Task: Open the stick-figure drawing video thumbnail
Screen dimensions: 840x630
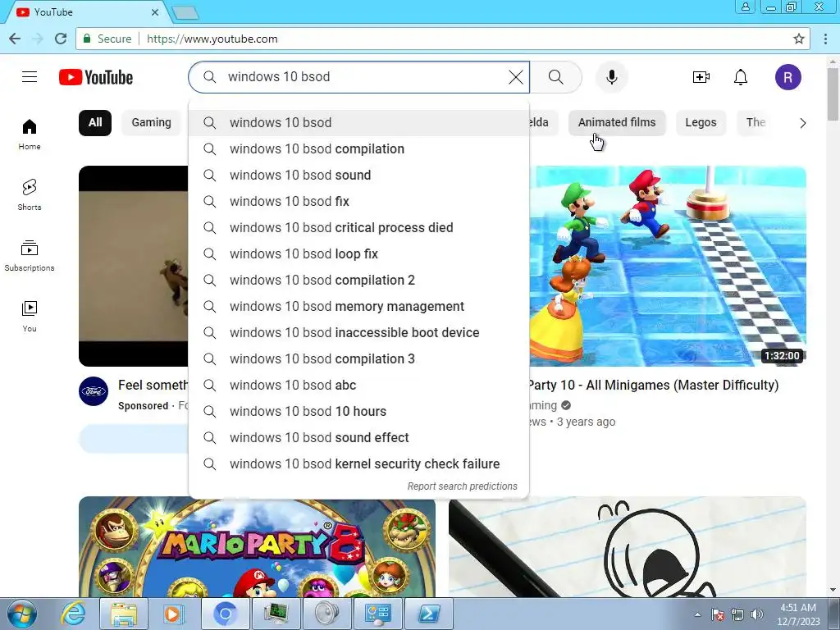Action: coord(628,547)
